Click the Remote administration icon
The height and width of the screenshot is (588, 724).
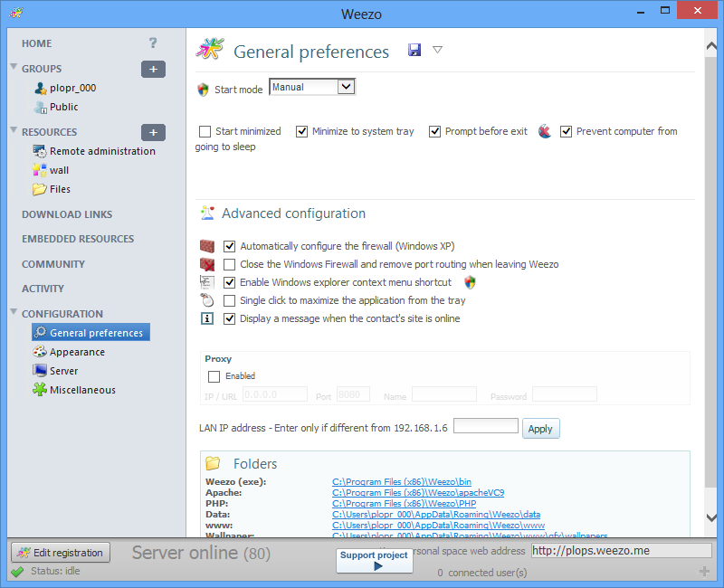(x=40, y=151)
